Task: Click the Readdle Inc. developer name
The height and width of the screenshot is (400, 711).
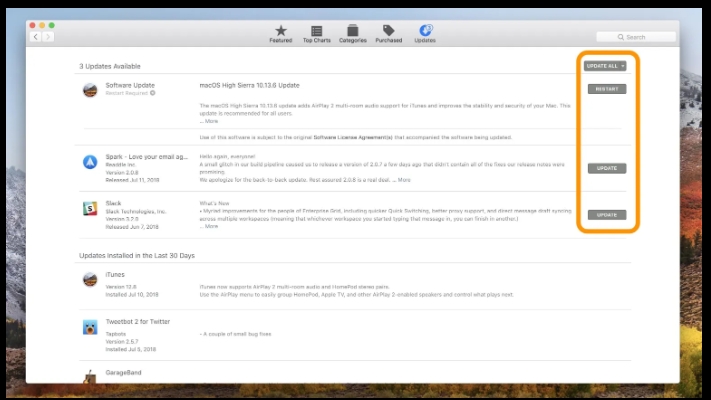Action: point(121,165)
